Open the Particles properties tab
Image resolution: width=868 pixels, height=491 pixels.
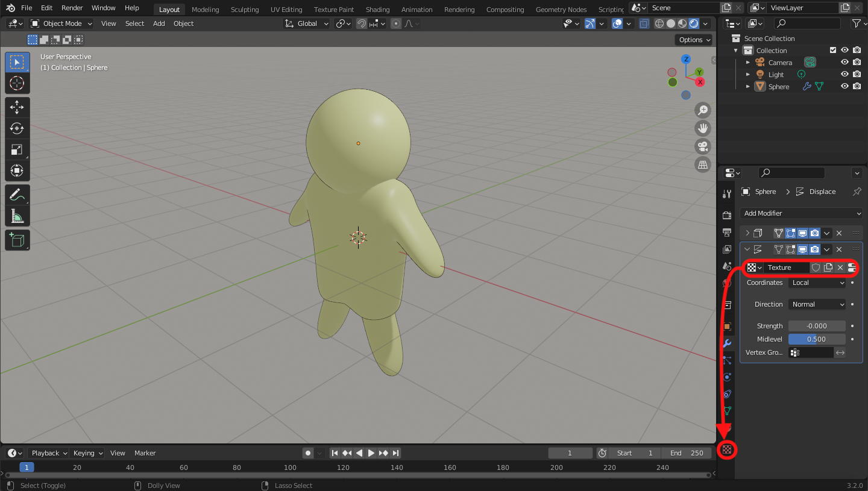coord(728,360)
